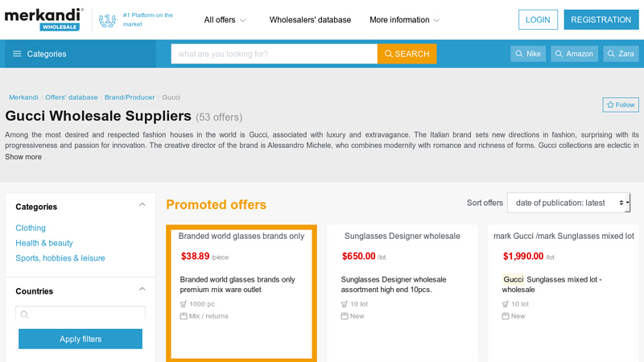Screen dimensions: 644x362
Task: Click the laurel #1 platform badge icon
Action: [x=107, y=20]
